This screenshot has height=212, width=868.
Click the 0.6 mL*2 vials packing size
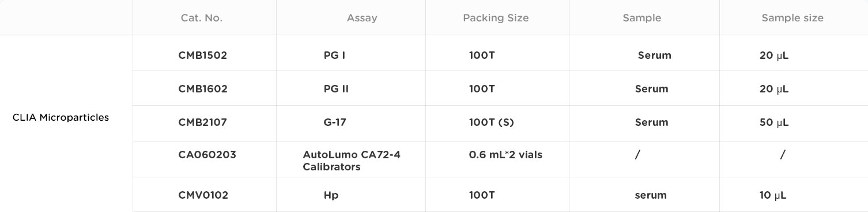point(506,155)
